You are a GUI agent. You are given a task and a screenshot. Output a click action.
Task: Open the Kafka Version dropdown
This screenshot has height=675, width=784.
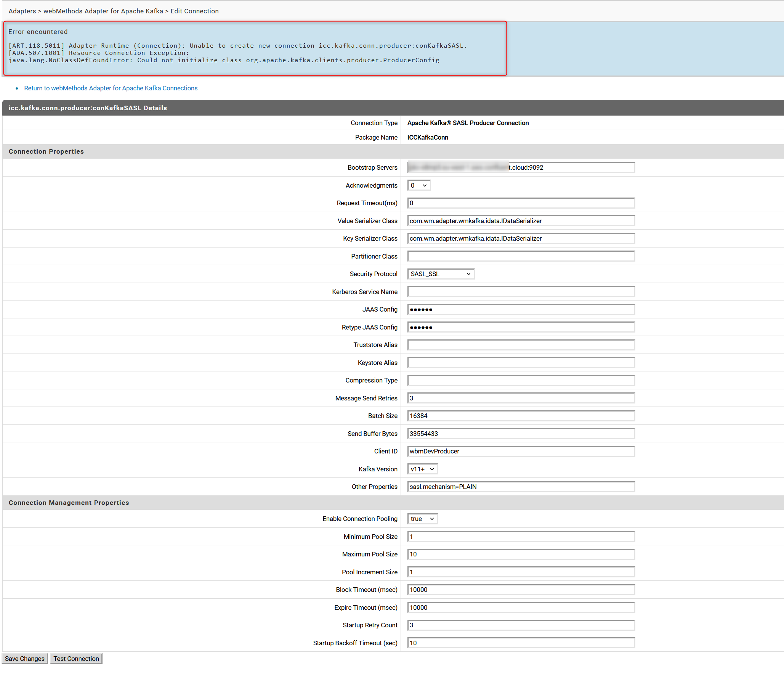[x=422, y=469]
